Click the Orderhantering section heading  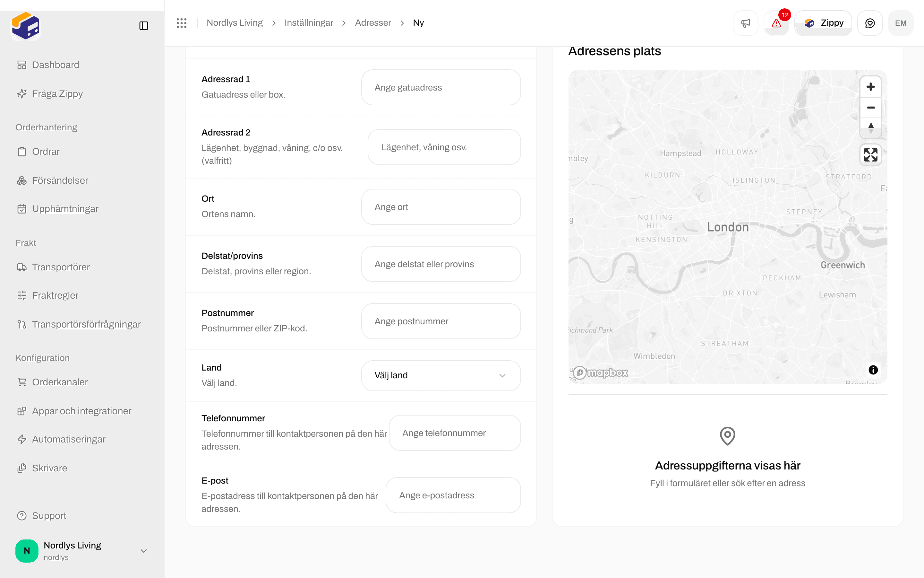coord(46,127)
